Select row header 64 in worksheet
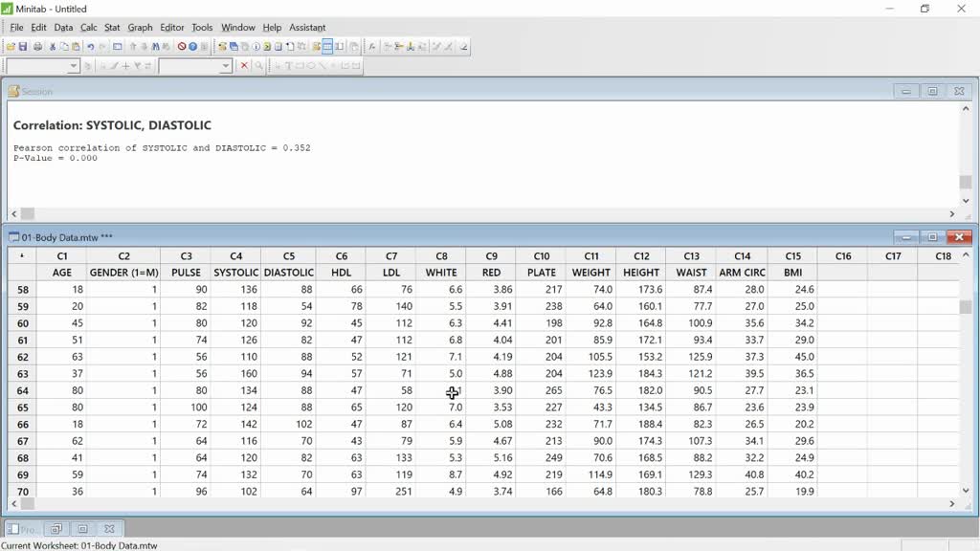This screenshot has height=551, width=980. pyautogui.click(x=23, y=390)
